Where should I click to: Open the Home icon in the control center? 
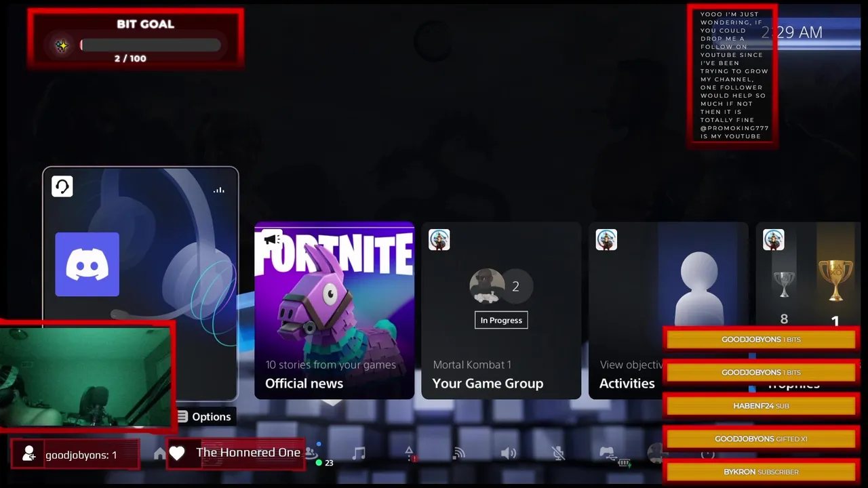click(x=159, y=453)
